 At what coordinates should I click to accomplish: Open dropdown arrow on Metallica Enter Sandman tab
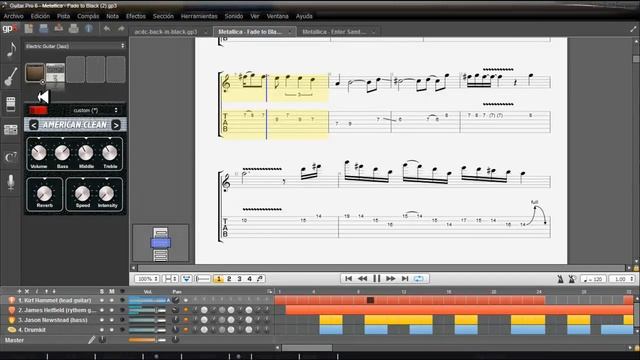[373, 32]
